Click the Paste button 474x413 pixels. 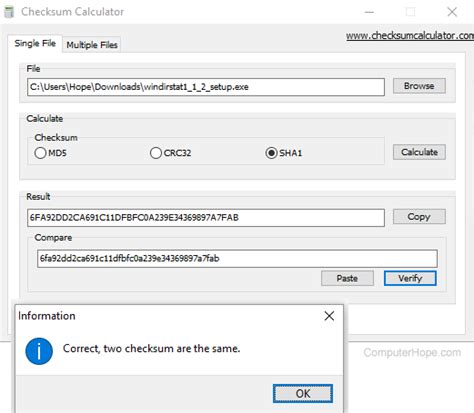347,278
